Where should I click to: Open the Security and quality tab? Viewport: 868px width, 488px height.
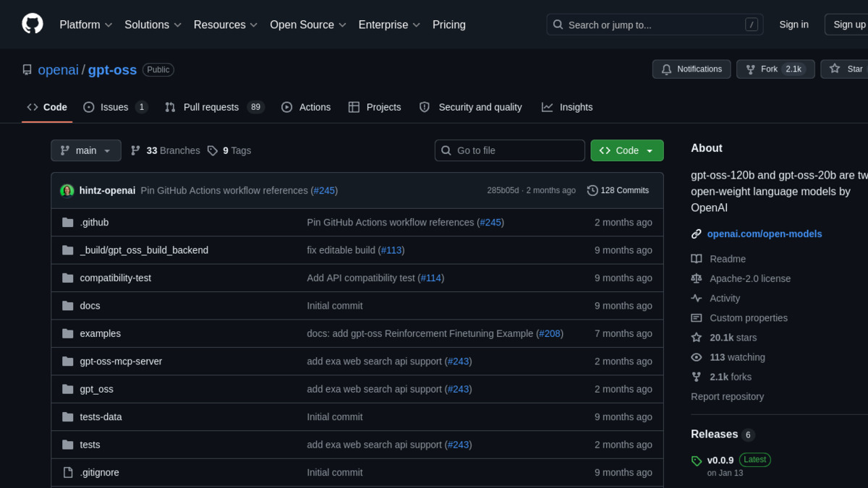point(471,107)
